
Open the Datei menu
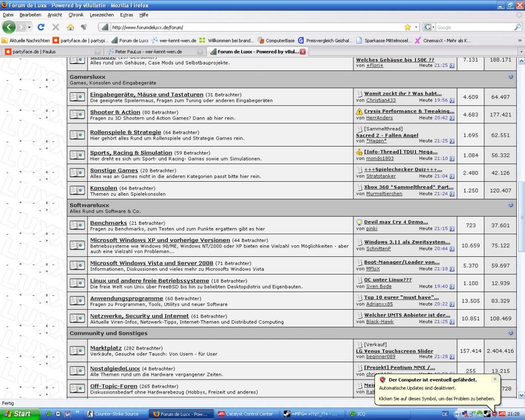coord(8,15)
